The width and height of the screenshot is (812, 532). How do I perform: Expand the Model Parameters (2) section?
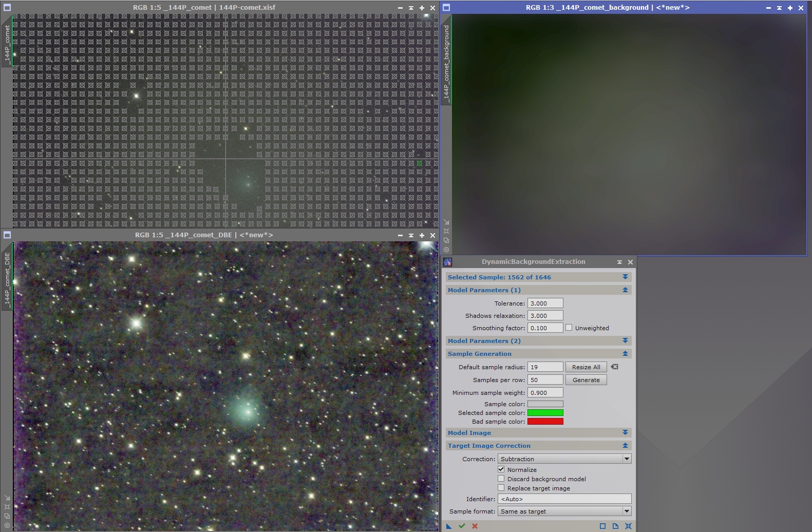click(x=625, y=340)
